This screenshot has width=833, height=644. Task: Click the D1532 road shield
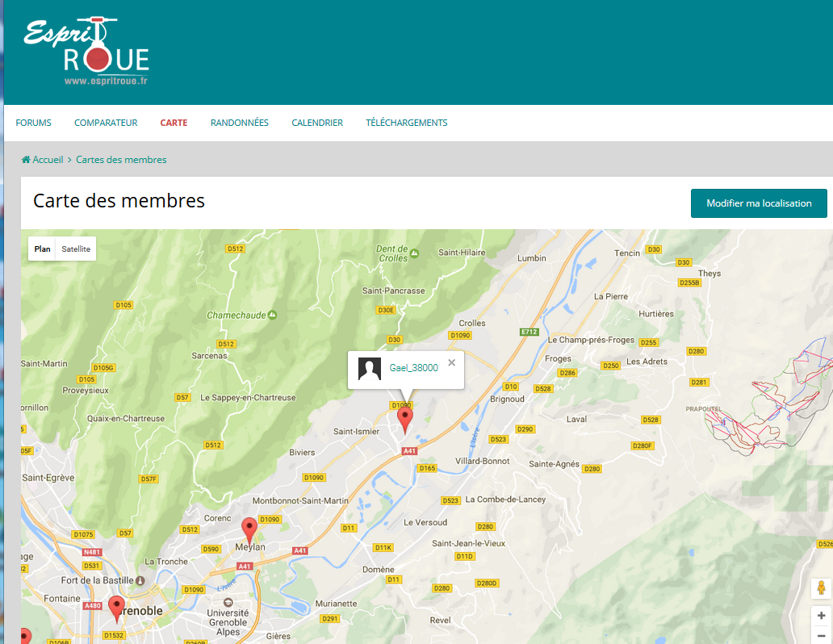114,635
